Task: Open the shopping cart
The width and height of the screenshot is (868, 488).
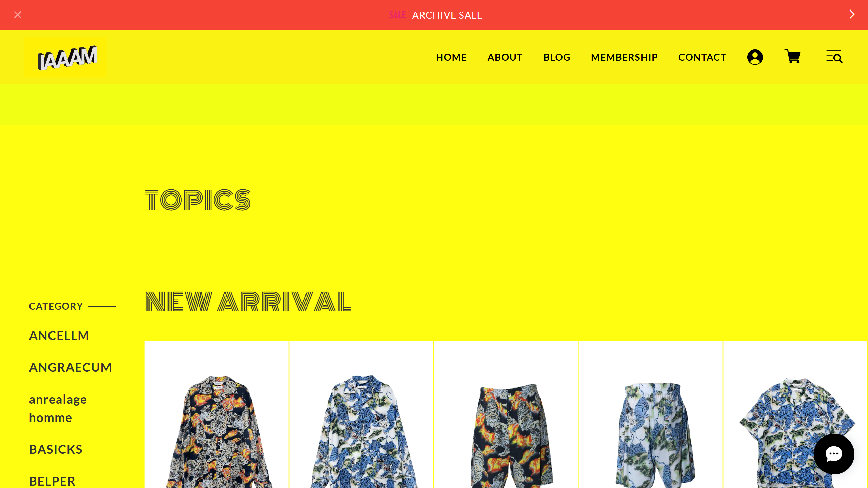Action: pyautogui.click(x=792, y=57)
